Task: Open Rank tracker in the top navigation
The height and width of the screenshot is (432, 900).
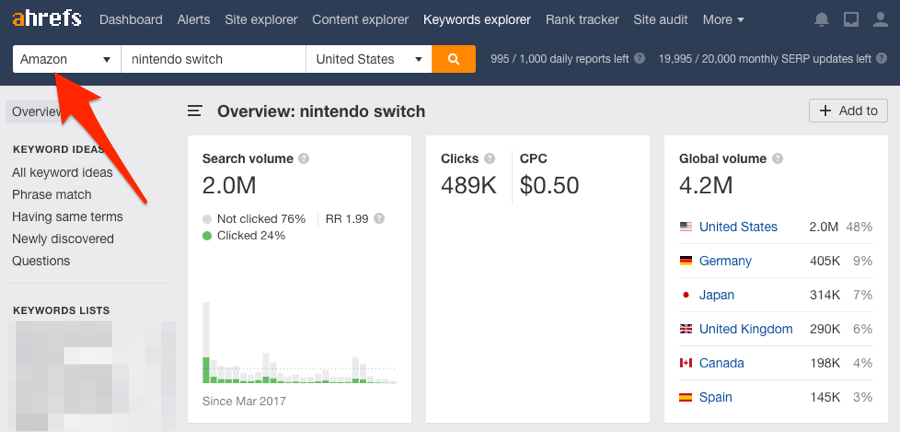Action: [x=582, y=20]
